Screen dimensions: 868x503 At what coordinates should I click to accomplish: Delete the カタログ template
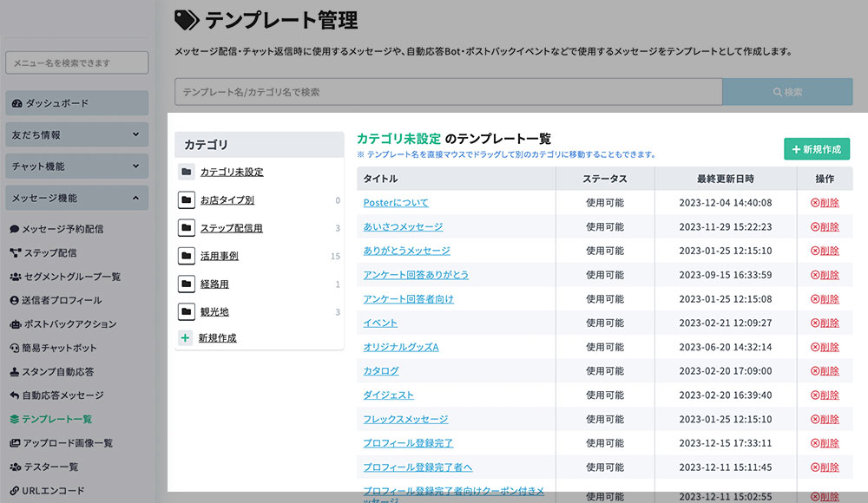[825, 371]
